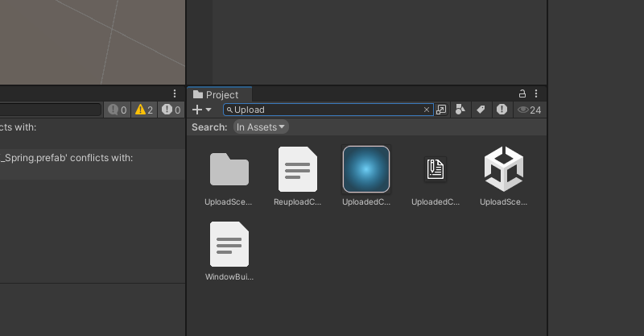Screen dimensions: 644x336
Task: Select the Unity scene asset UploadSce...
Action: click(503, 169)
